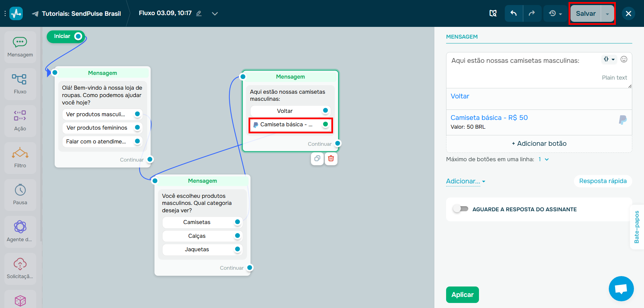Open the Máximo de botões em uma linha dropdown
The height and width of the screenshot is (308, 644).
pos(543,159)
